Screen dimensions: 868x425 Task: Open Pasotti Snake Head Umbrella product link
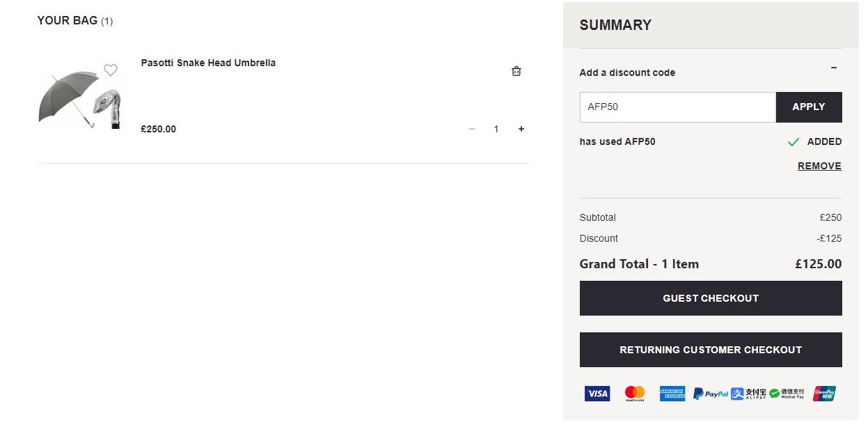click(x=208, y=63)
